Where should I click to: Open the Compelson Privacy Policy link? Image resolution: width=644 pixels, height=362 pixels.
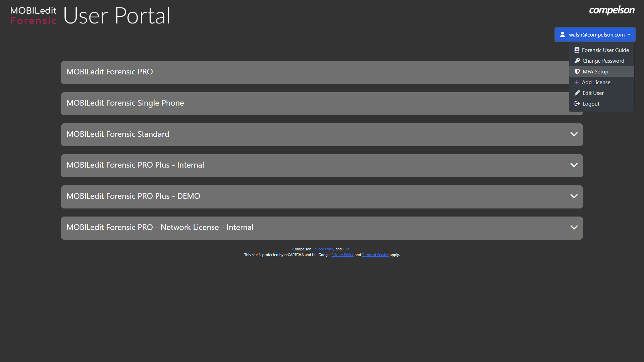tap(323, 249)
